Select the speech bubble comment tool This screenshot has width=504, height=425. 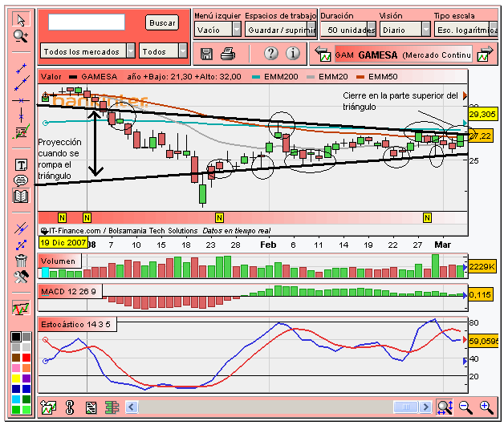[x=21, y=180]
